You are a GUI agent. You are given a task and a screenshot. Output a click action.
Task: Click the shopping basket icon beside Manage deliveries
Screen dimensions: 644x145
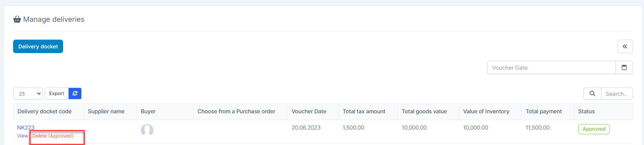tap(17, 19)
